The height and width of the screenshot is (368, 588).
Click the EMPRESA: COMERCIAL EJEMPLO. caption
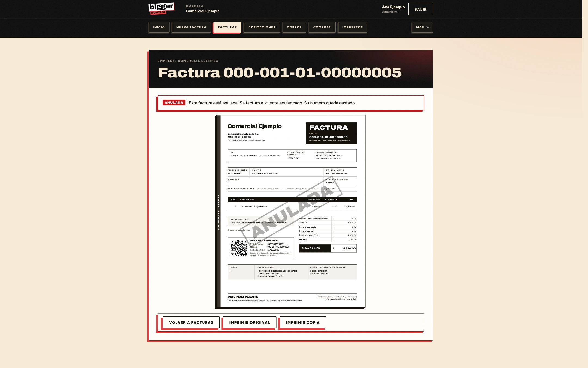[x=188, y=61]
